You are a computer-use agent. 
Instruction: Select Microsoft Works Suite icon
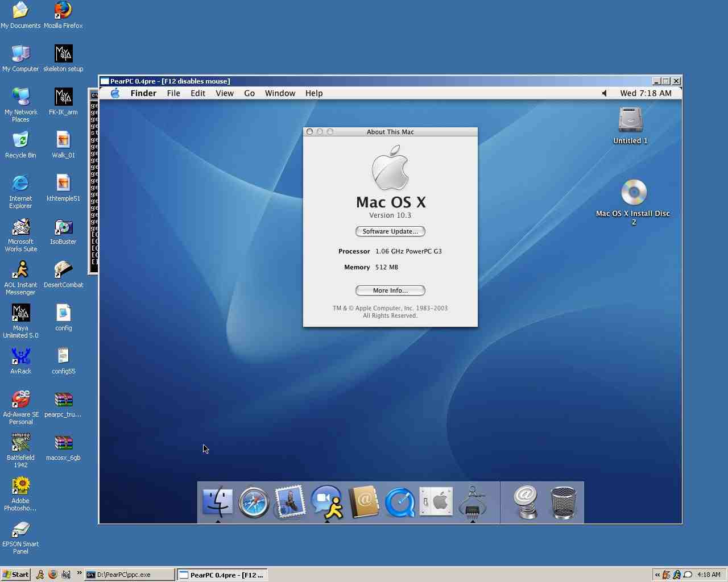(20, 234)
